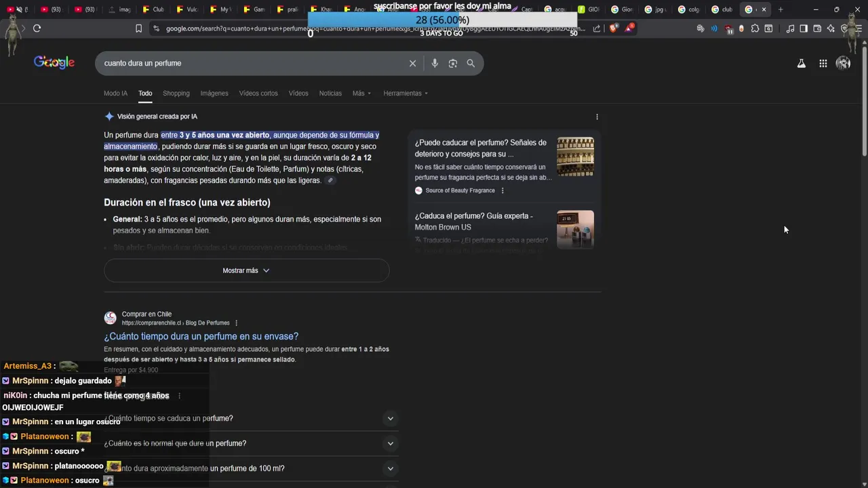
Task: Switch to the 'Vulc' browser tab
Action: (x=187, y=9)
